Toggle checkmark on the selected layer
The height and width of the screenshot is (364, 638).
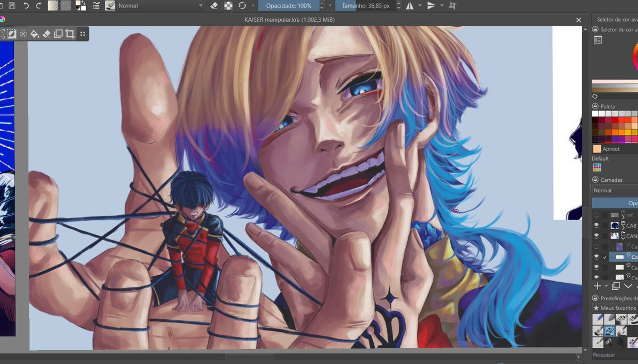[x=605, y=257]
